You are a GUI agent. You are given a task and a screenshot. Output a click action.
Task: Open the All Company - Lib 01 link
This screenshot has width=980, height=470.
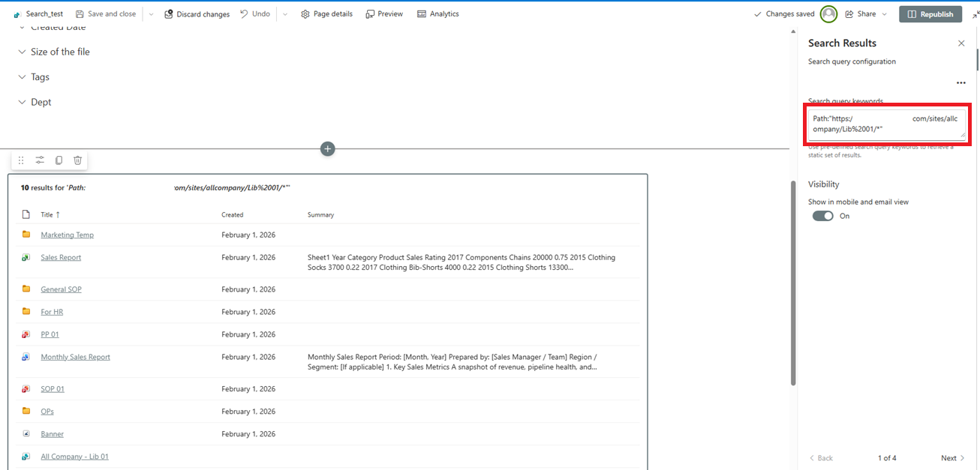(x=74, y=457)
